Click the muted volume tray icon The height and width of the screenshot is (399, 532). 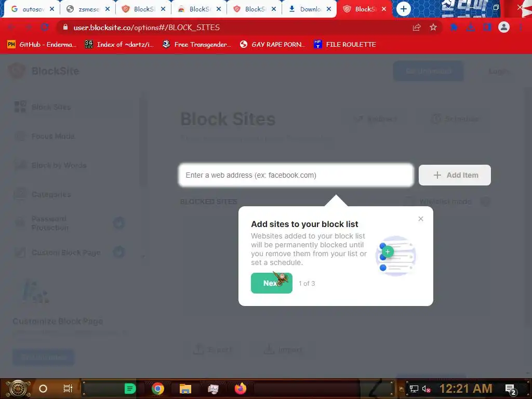point(426,389)
